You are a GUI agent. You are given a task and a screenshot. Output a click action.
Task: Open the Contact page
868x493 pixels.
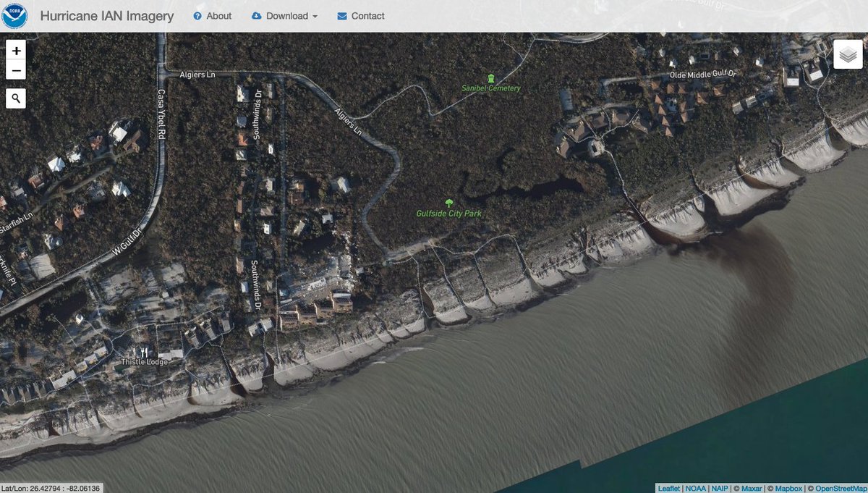(360, 16)
